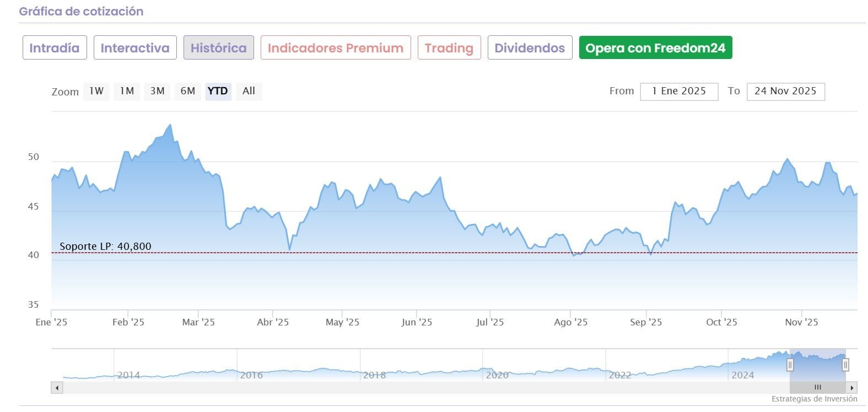The image size is (868, 412).
Task: Click the navigator left range handle
Action: [x=790, y=365]
